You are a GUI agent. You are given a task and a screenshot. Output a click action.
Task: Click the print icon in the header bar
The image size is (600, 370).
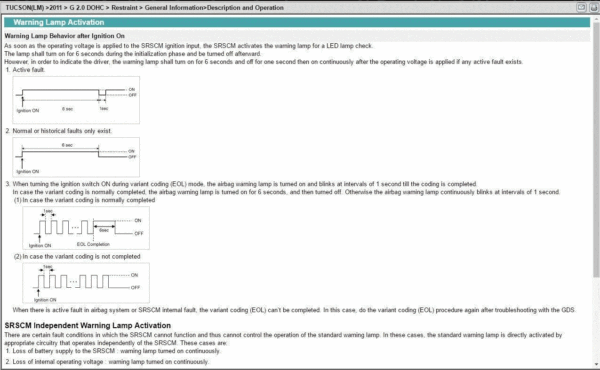[593, 7]
